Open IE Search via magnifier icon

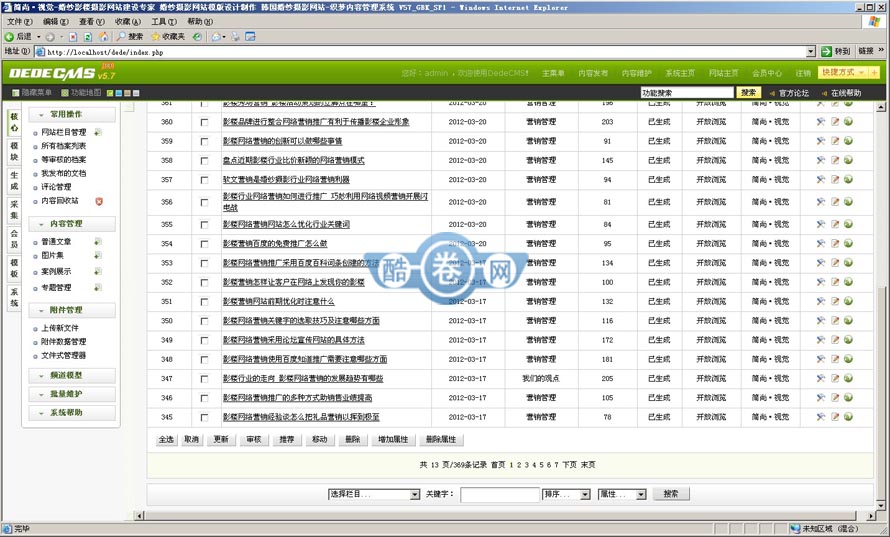(120, 37)
